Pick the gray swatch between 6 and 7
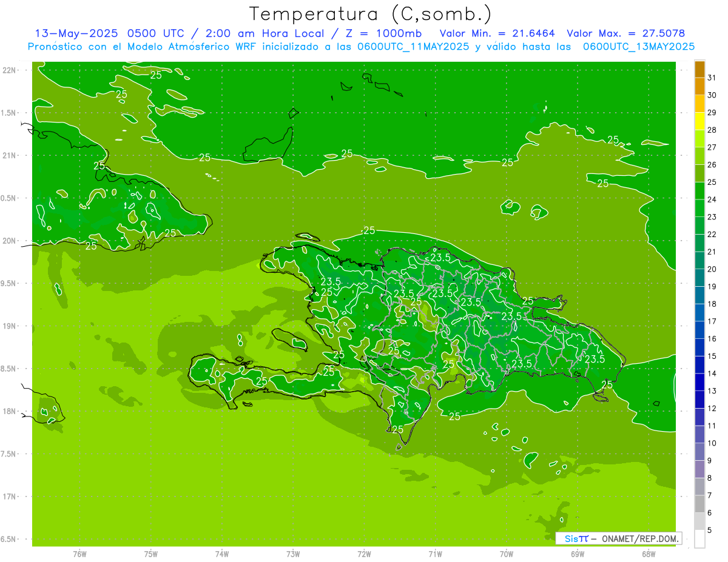 [699, 504]
